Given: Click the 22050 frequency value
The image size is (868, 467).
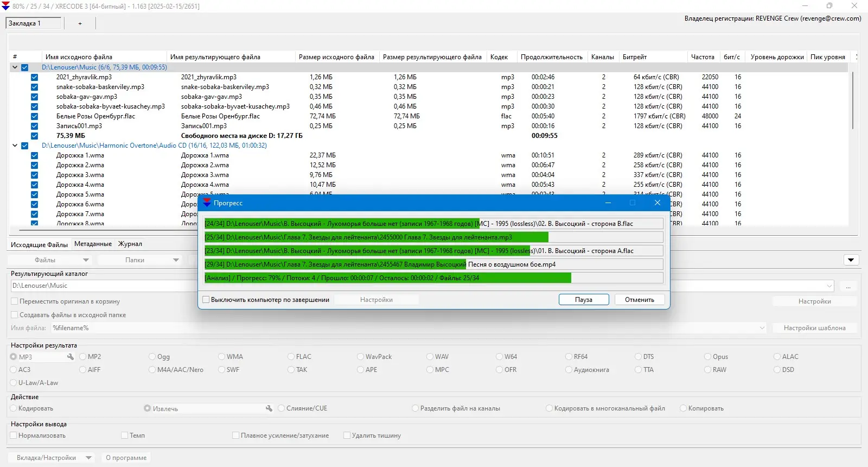Looking at the screenshot, I should coord(710,77).
